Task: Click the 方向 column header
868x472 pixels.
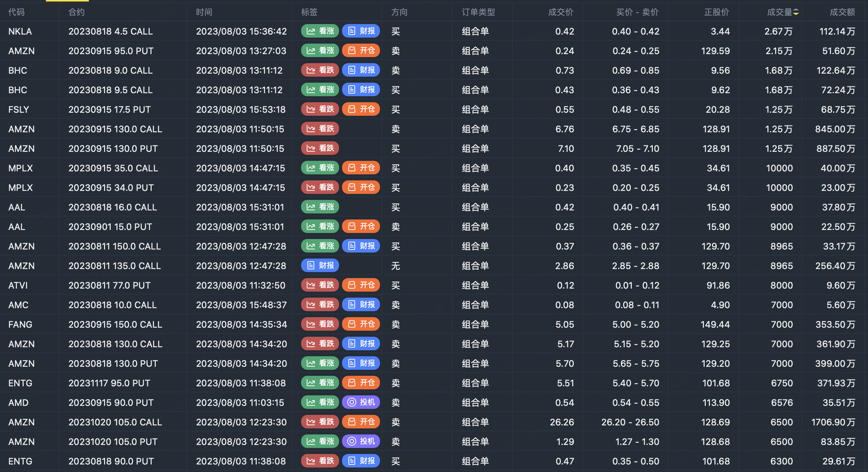Action: [x=399, y=12]
